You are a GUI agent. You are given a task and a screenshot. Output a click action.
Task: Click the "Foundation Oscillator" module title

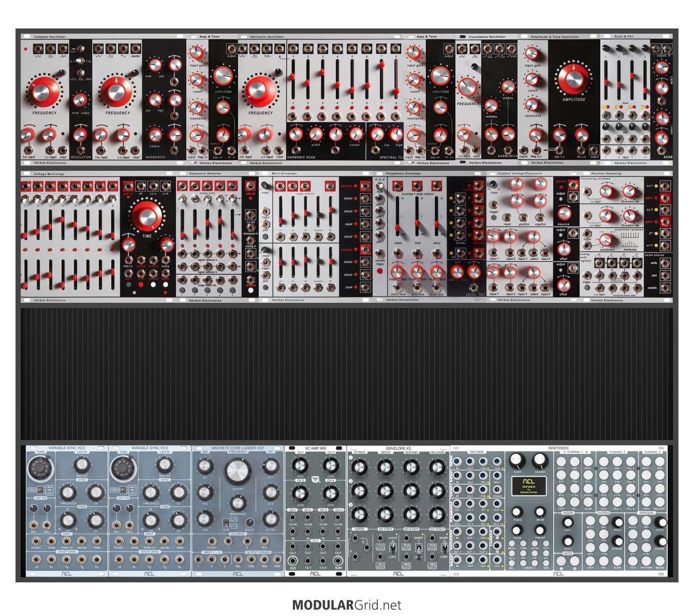pyautogui.click(x=487, y=37)
